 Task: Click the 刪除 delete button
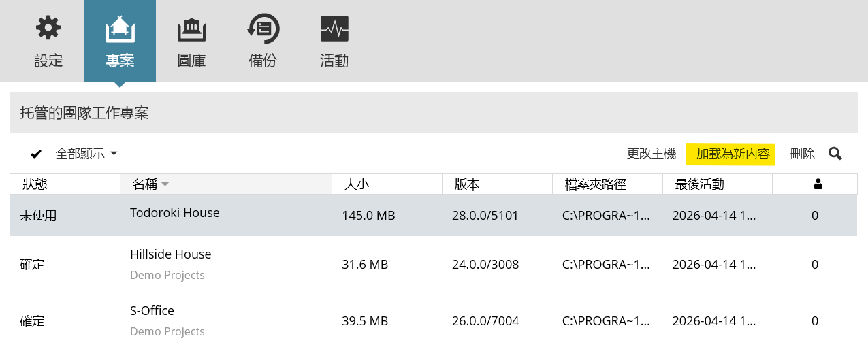pos(803,154)
